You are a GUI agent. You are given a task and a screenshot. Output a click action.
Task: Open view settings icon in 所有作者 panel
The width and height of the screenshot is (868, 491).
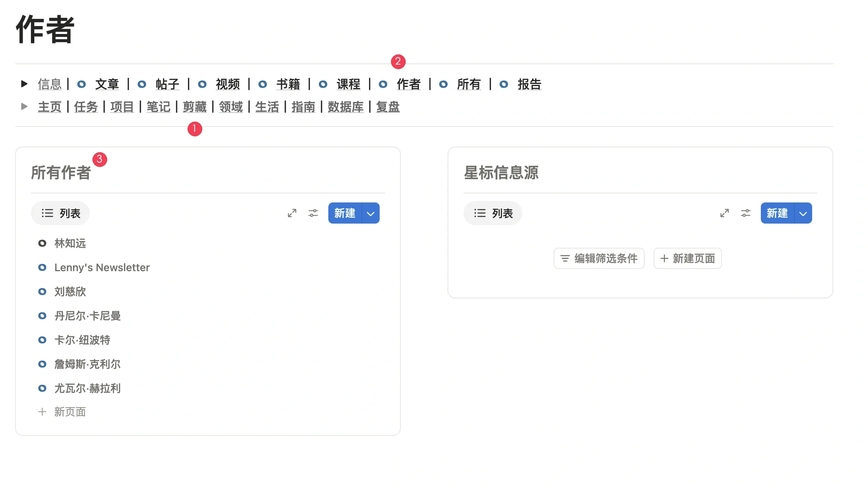coord(313,213)
